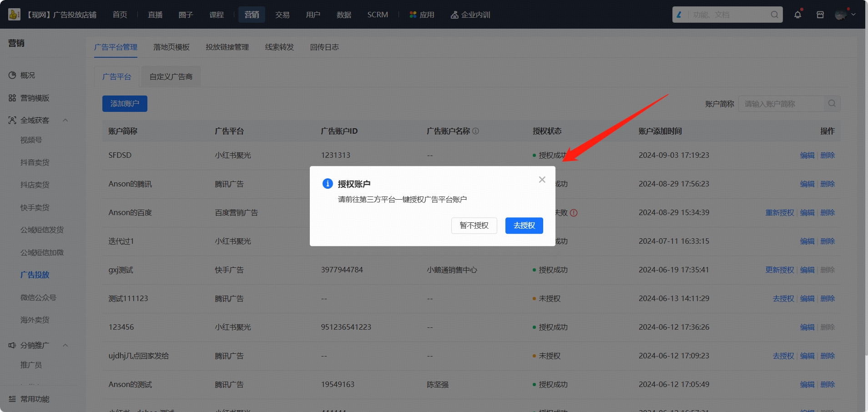Switch to the 自定义广告商 sub-tab
Image resolution: width=868 pixels, height=412 pixels.
click(171, 76)
